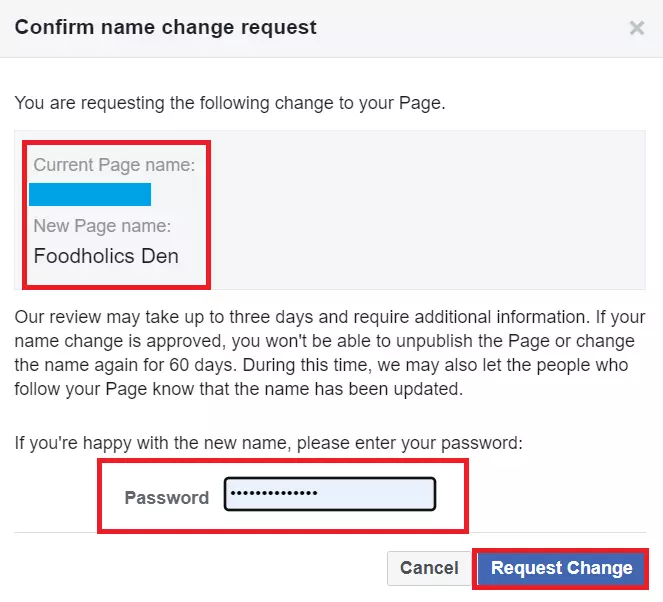Screen dimensions: 663x602
Task: Select the 'Current Page name:' label
Action: tap(114, 165)
